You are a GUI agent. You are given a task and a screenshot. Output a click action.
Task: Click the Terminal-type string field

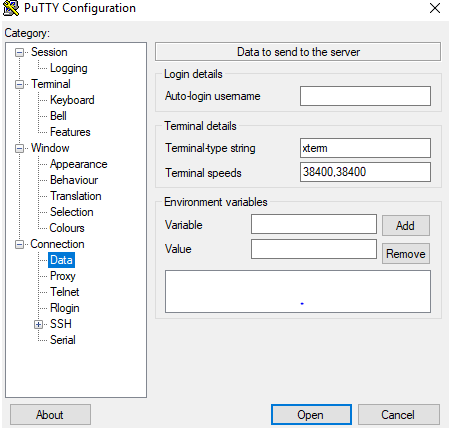click(365, 148)
